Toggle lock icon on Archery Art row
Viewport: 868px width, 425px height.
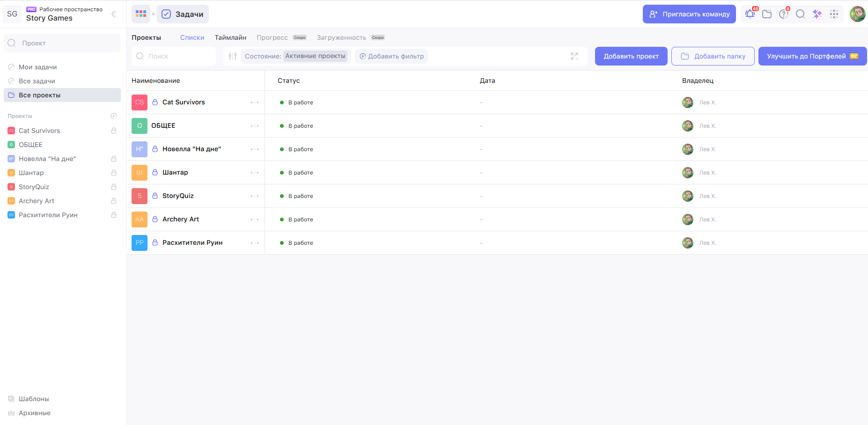pos(155,219)
